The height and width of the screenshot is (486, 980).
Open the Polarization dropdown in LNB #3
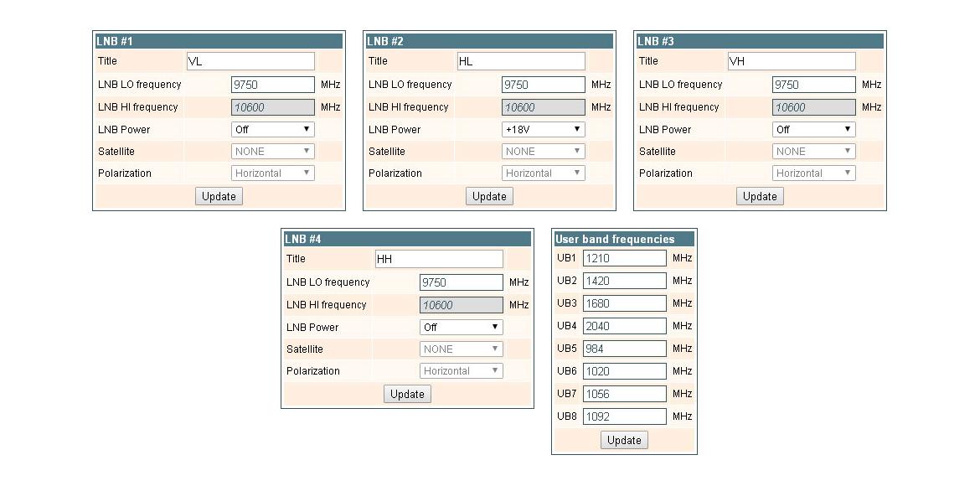click(x=813, y=173)
